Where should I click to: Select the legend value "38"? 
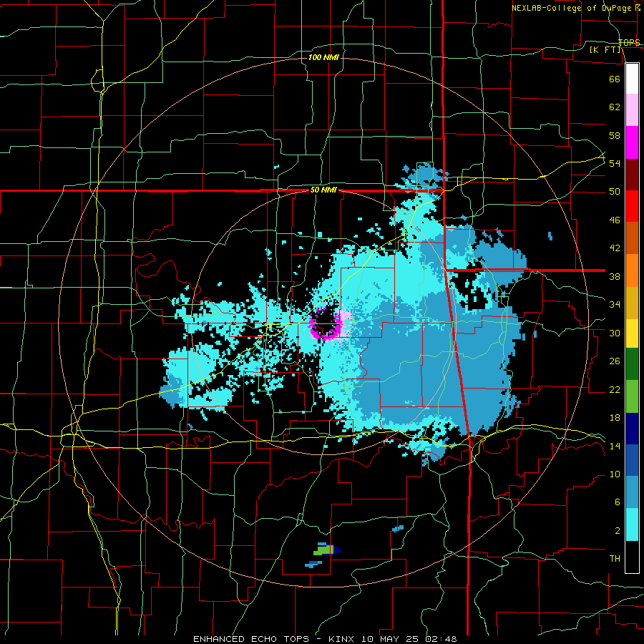[x=615, y=276]
